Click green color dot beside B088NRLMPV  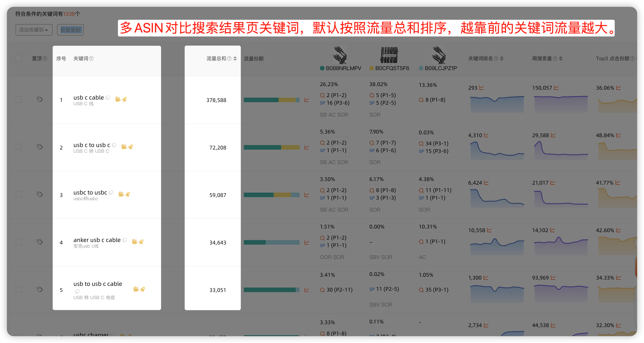click(322, 68)
